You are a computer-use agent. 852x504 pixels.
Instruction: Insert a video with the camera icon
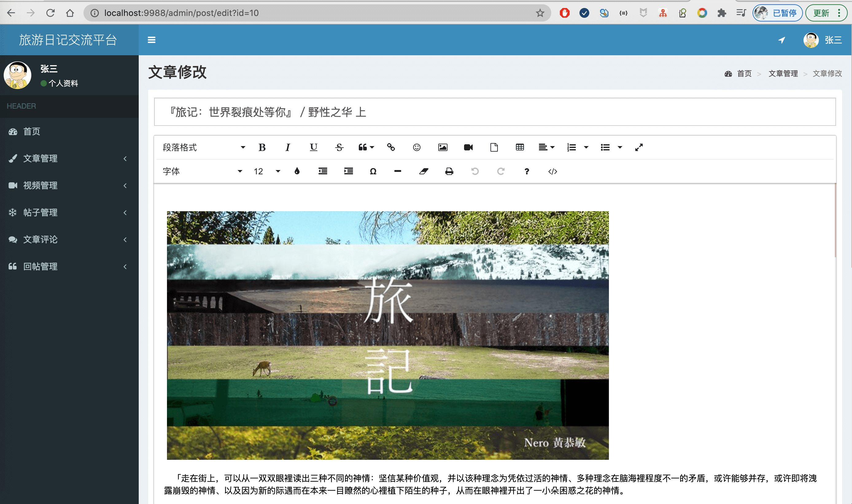point(468,147)
